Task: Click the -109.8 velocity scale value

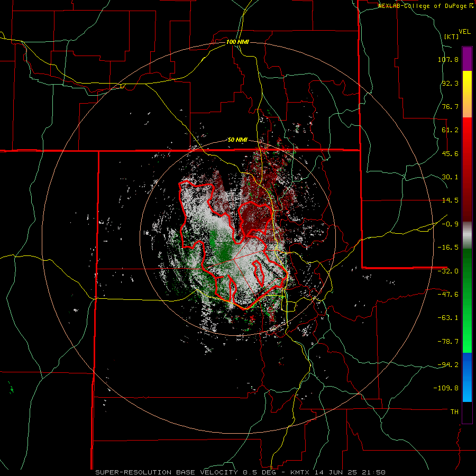Action: pyautogui.click(x=446, y=388)
